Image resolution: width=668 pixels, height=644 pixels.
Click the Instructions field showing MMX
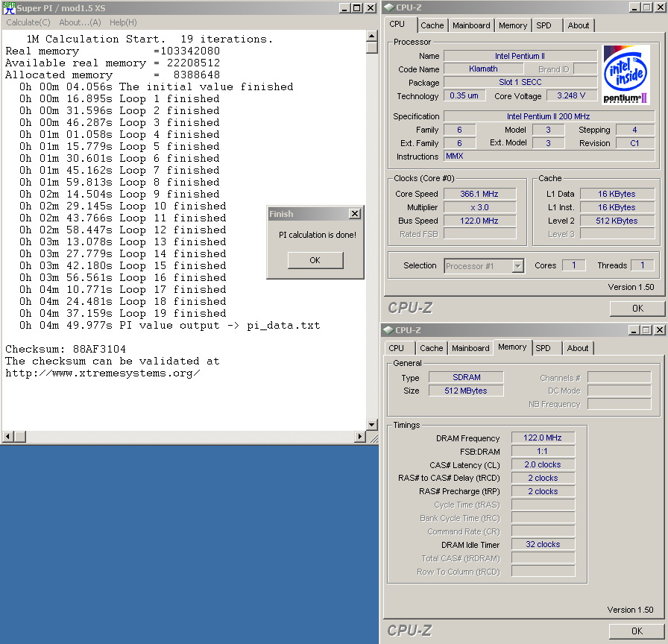(549, 156)
